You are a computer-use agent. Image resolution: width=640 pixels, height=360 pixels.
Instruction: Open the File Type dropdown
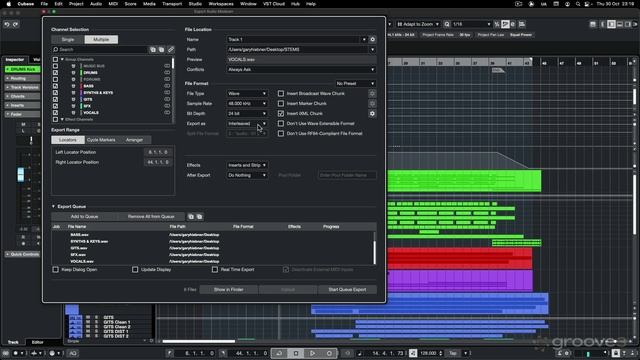(247, 93)
